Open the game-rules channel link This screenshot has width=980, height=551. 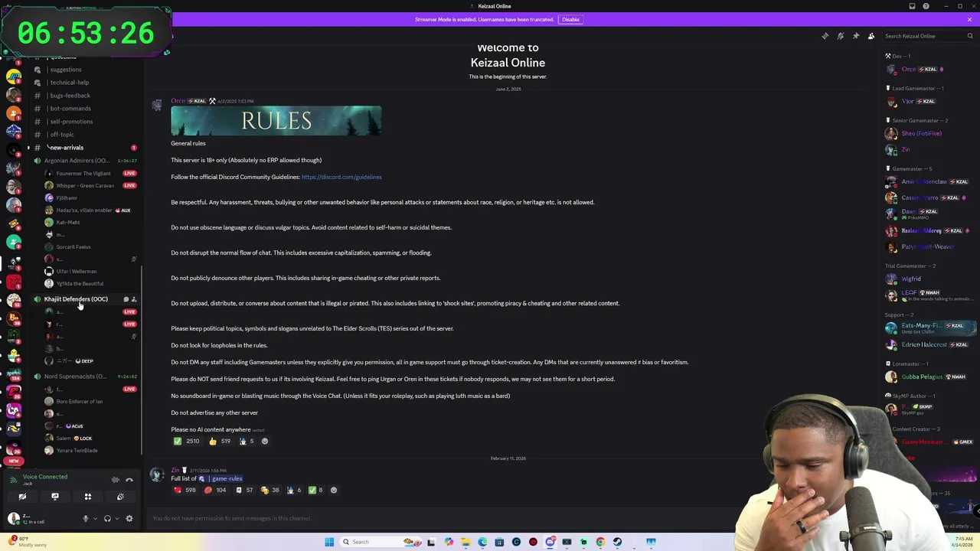[223, 478]
